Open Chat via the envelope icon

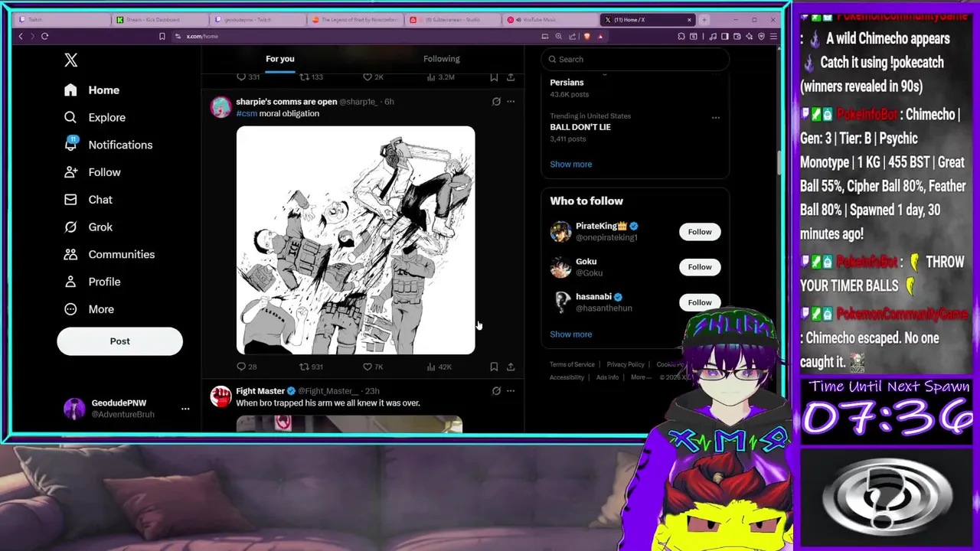(70, 200)
